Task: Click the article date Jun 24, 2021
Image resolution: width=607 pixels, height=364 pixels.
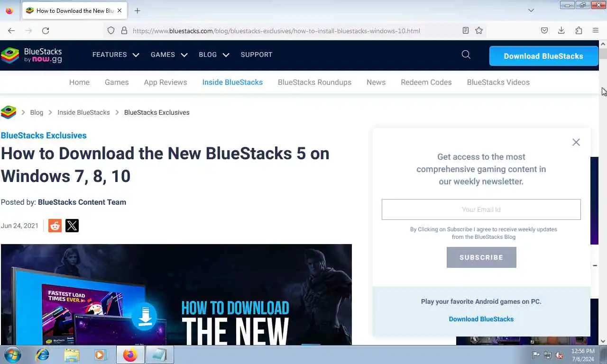Action: click(19, 226)
